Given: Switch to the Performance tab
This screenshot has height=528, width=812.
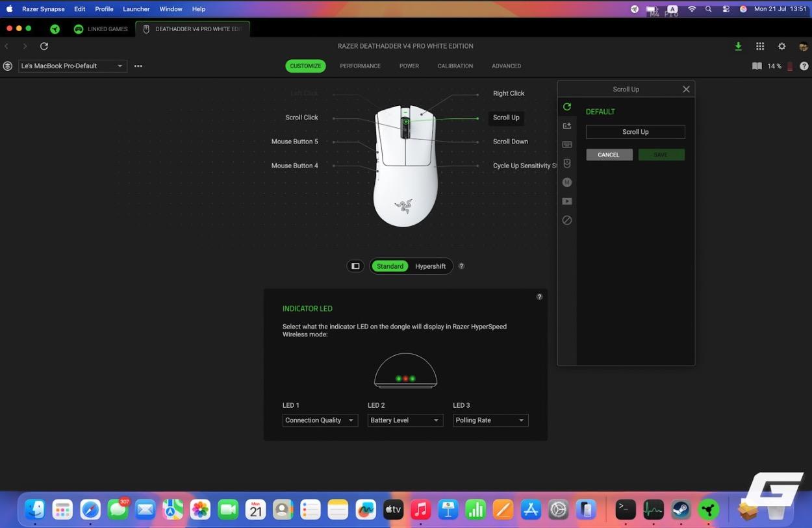Looking at the screenshot, I should click(360, 66).
